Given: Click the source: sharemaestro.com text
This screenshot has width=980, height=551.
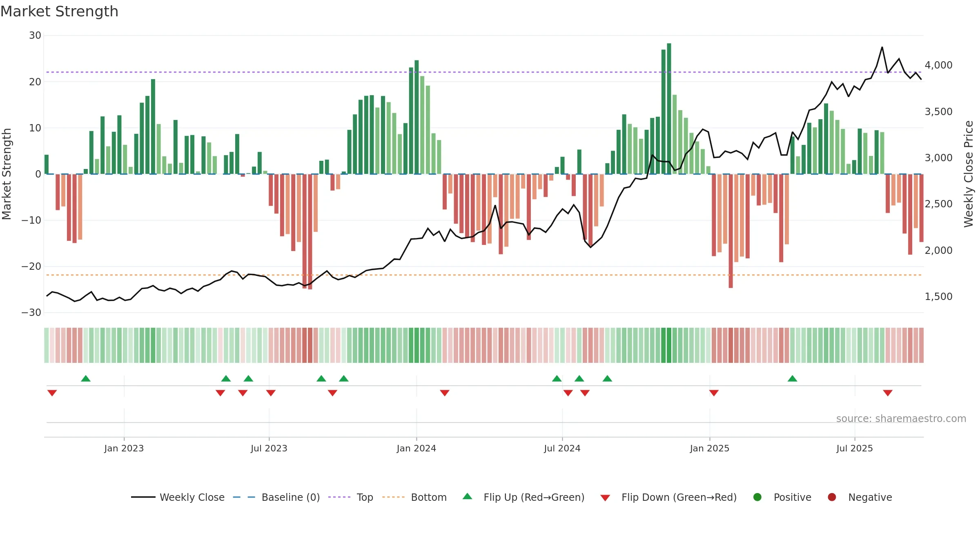Looking at the screenshot, I should (x=901, y=418).
